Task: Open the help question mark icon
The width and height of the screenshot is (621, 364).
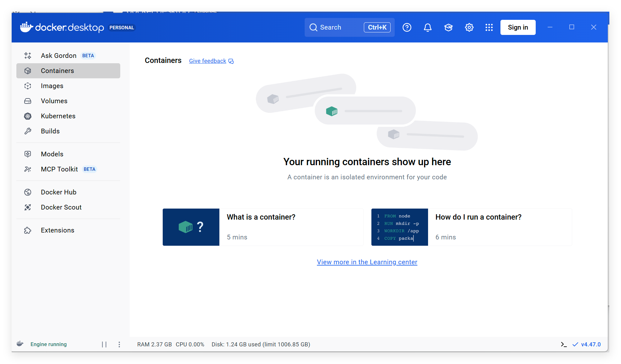Action: 407,27
